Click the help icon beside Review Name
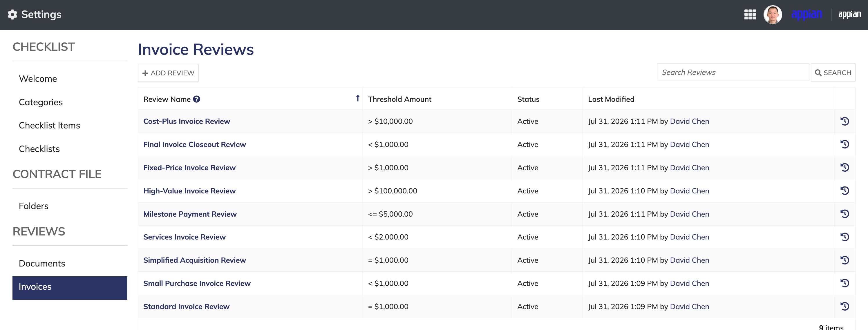The height and width of the screenshot is (330, 868). 196,99
